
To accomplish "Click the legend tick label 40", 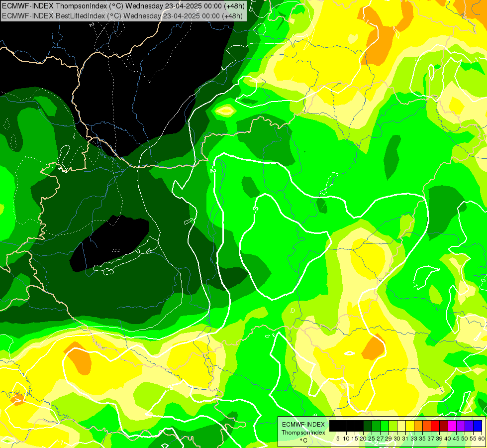I will pyautogui.click(x=448, y=439).
